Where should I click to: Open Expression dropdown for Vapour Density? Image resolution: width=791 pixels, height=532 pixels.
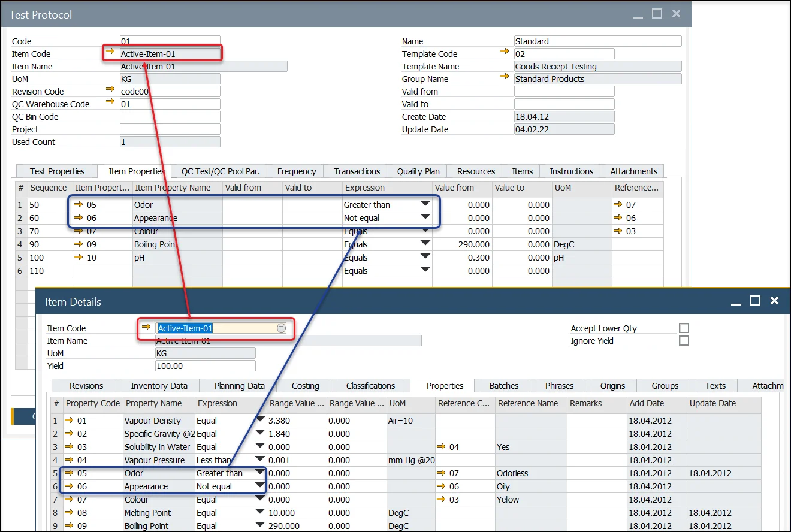(260, 420)
